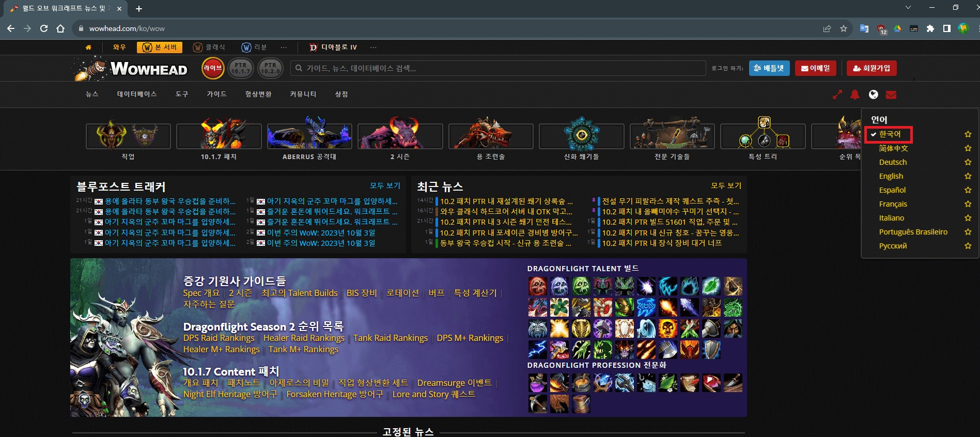Open the browser extensions puzzle icon
Screen dimensions: 980x437
click(x=930, y=28)
